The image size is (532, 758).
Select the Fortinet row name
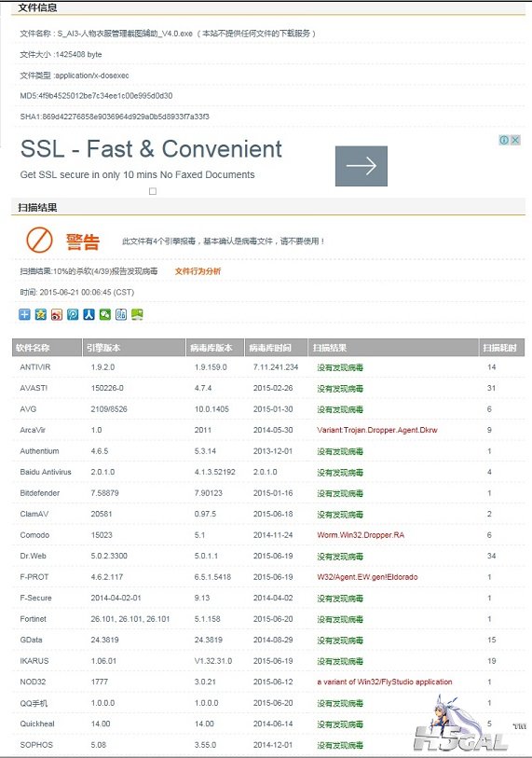(x=33, y=619)
